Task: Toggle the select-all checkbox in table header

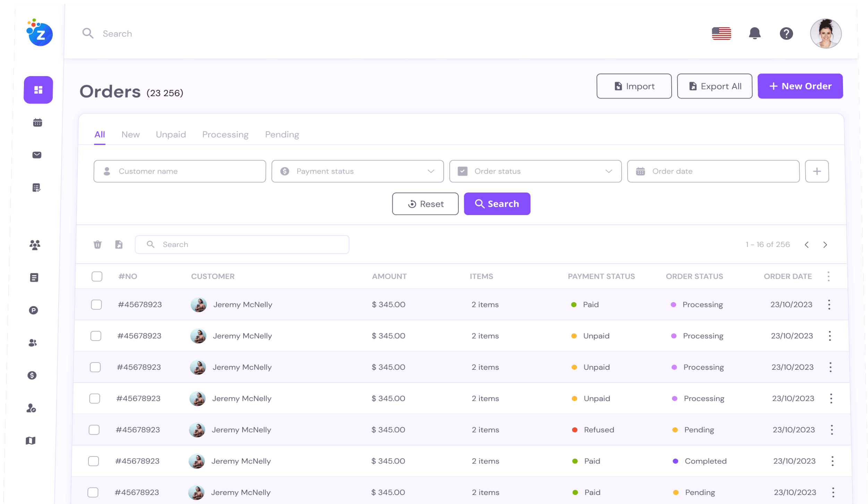Action: 97,276
